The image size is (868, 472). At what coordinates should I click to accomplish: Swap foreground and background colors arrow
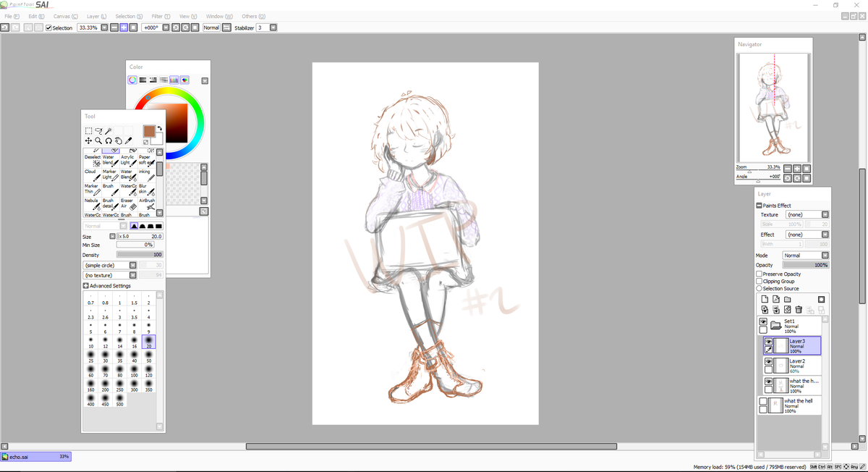(159, 130)
